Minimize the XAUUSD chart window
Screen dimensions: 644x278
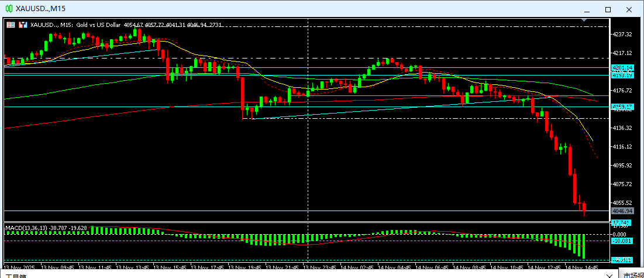(587, 9)
